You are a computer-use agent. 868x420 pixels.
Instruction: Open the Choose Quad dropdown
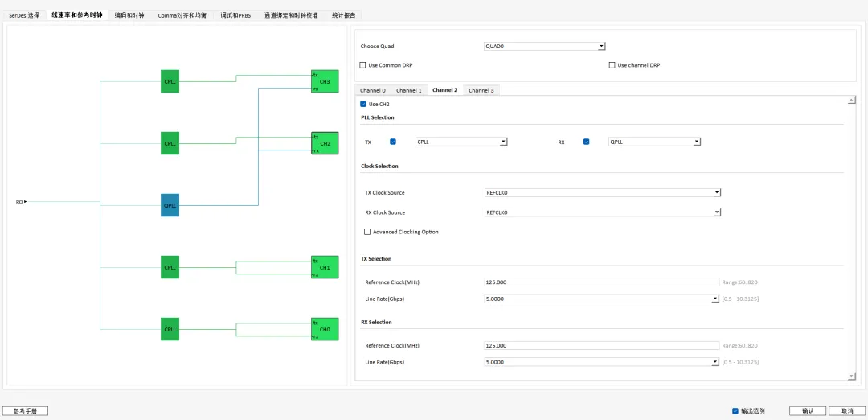coord(545,47)
